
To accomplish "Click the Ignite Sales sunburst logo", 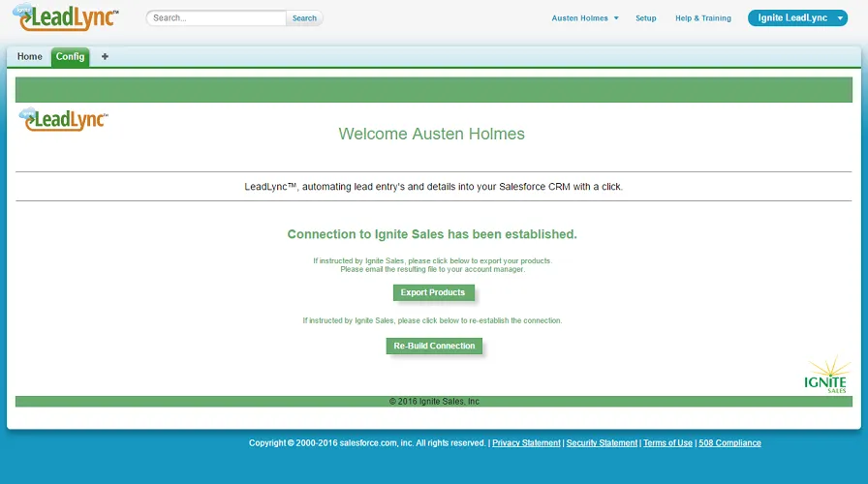I will click(826, 375).
